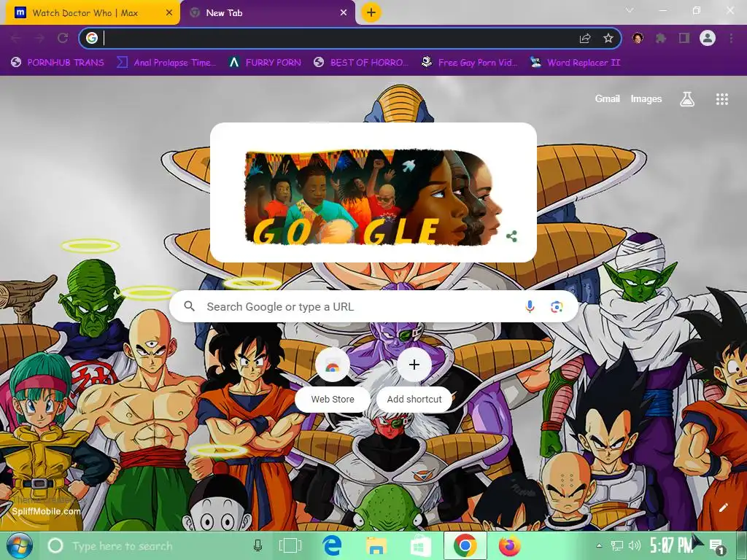The image size is (747, 560).
Task: Open Microsoft Store from the taskbar
Action: point(421,545)
